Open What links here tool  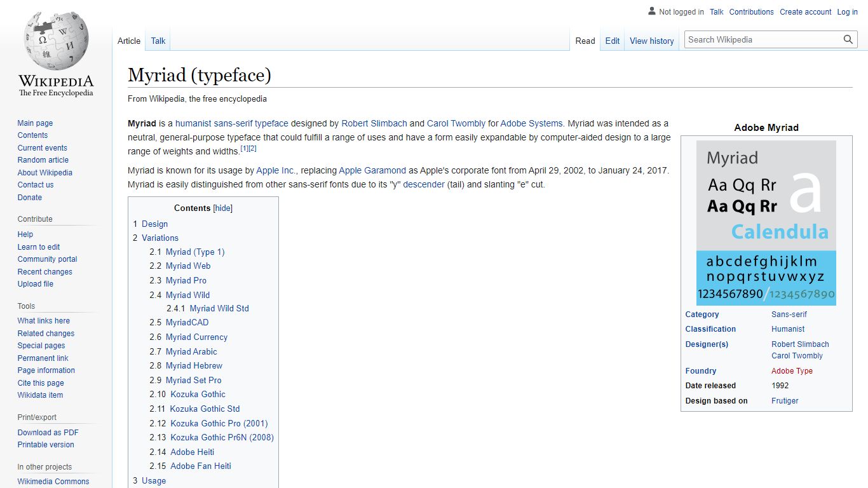coord(44,321)
